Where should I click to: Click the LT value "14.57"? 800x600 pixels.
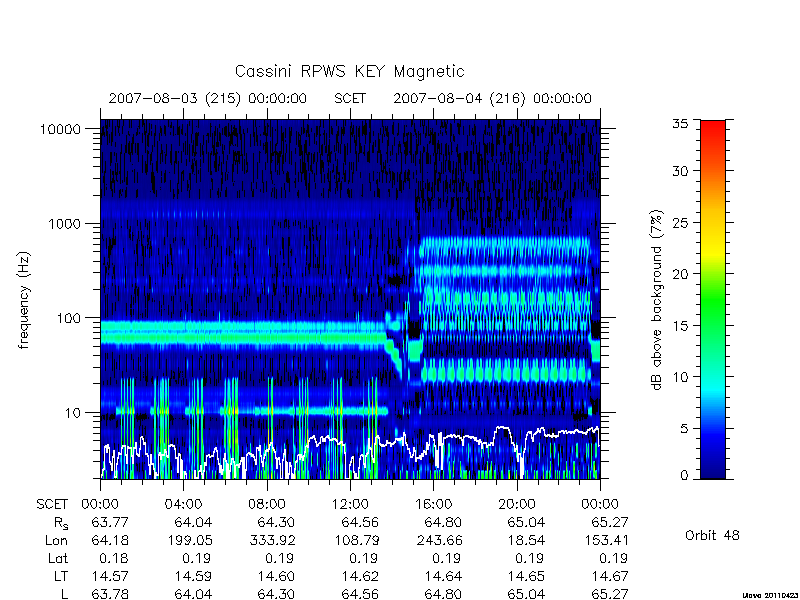point(110,576)
